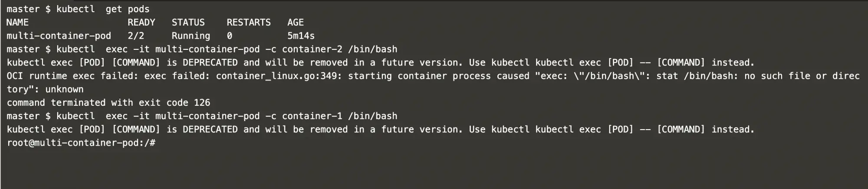868x189 pixels.
Task: Click the 2/2 ready count value
Action: [136, 36]
